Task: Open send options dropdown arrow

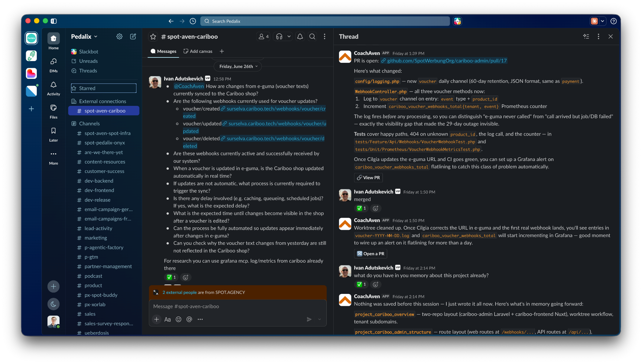Action: click(319, 320)
